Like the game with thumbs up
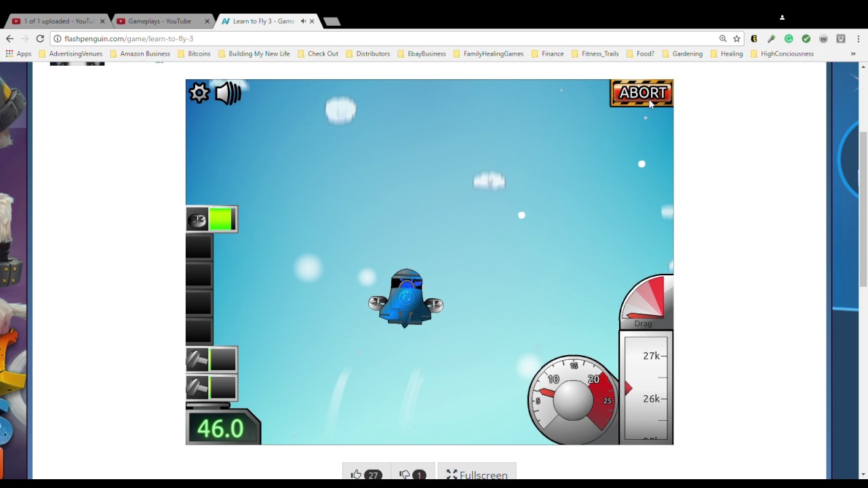Viewport: 868px width, 488px height. click(x=366, y=474)
